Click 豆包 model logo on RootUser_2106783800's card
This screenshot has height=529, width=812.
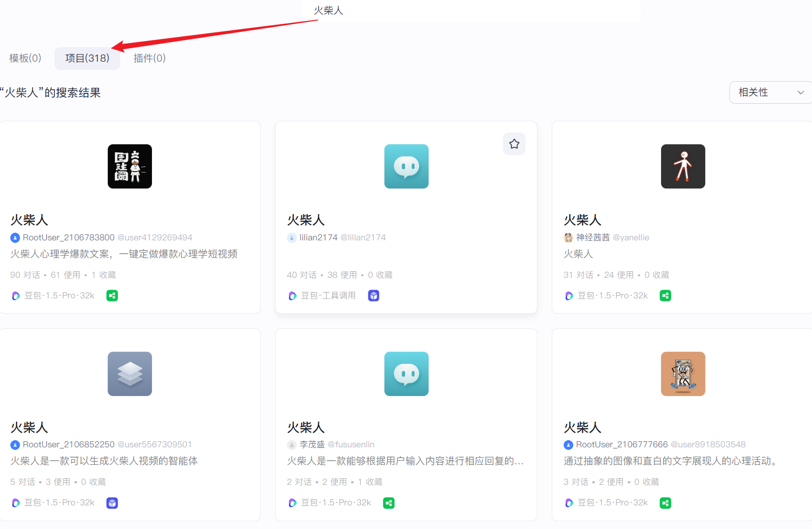click(15, 296)
